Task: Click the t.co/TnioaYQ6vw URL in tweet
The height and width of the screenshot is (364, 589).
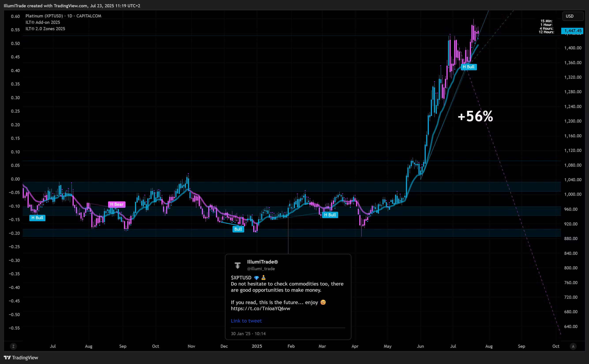Action: pos(260,308)
